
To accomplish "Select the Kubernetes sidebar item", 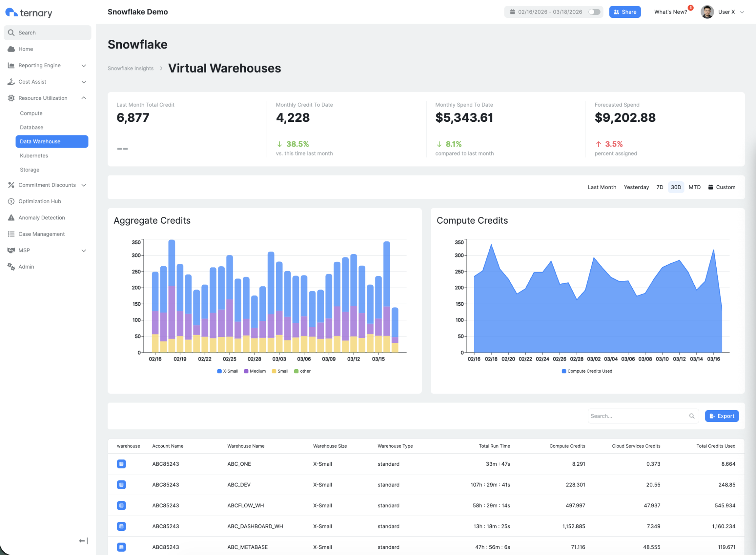I will pos(34,155).
